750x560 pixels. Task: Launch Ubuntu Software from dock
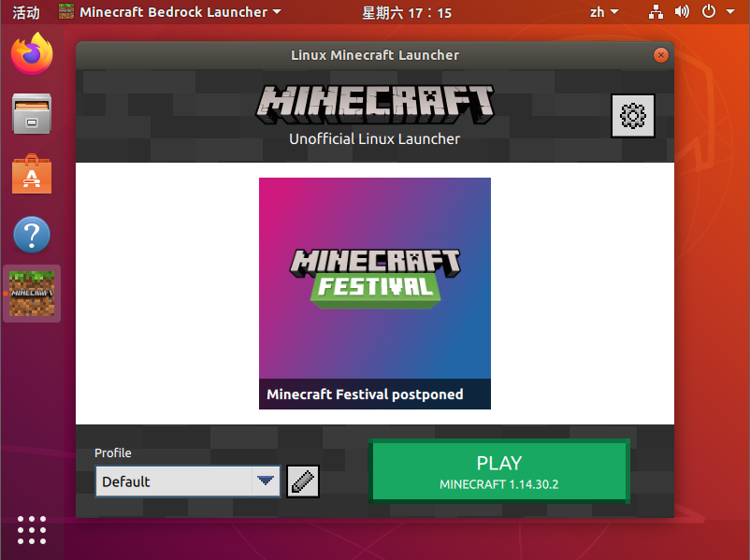coord(32,174)
